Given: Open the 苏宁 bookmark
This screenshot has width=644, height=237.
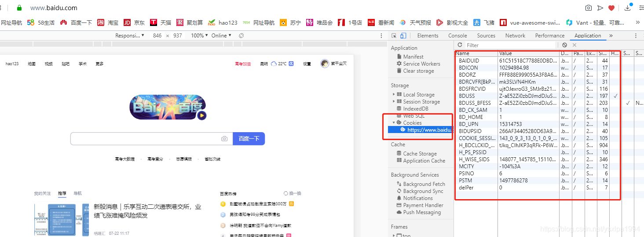Looking at the screenshot, I should (x=290, y=22).
